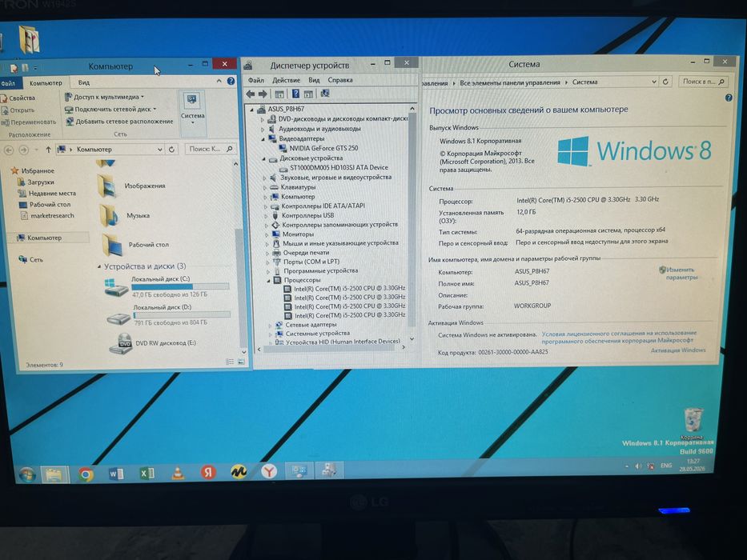Image resolution: width=747 pixels, height=560 pixels.
Task: Open File Explorer from the taskbar
Action: (54, 474)
